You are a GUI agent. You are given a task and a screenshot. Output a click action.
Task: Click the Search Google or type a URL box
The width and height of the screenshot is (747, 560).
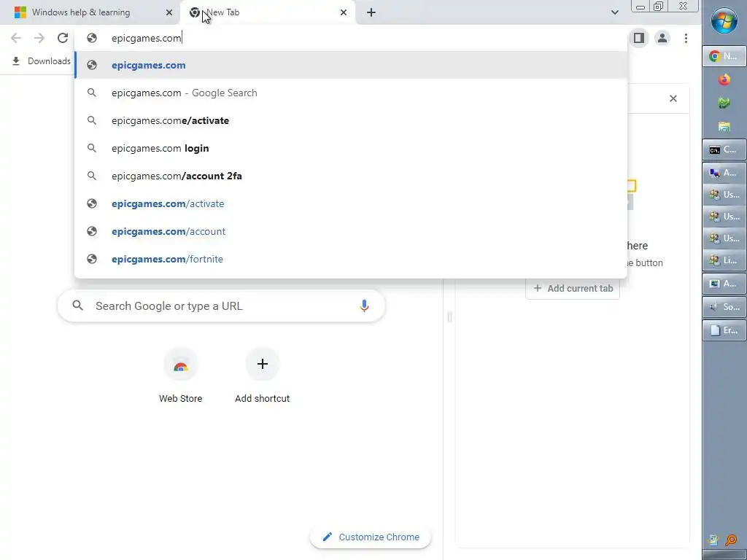click(x=221, y=306)
